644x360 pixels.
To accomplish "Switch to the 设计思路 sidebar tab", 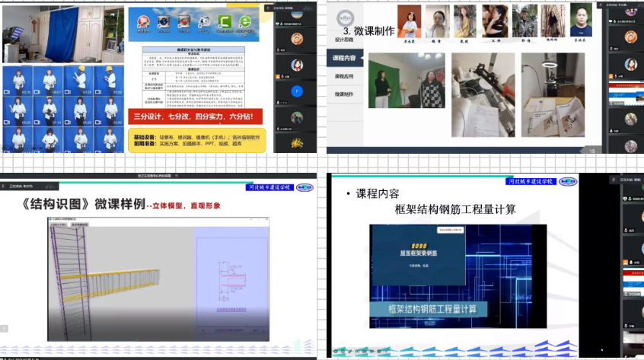I will point(345,39).
